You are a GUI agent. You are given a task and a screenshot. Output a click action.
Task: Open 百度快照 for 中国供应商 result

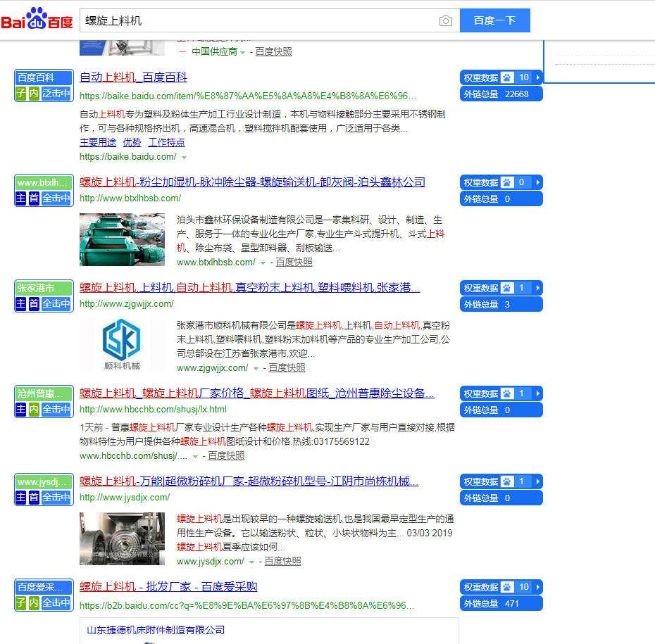pos(273,52)
